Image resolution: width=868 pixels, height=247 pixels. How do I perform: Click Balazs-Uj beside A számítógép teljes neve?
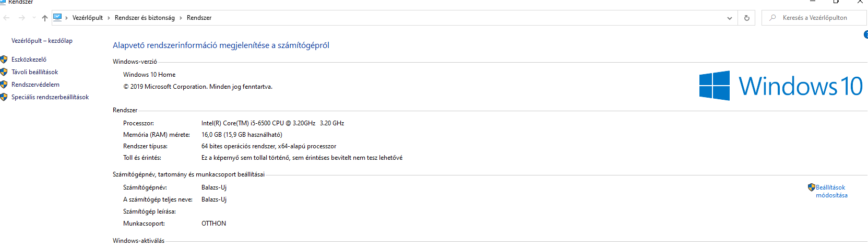[214, 199]
